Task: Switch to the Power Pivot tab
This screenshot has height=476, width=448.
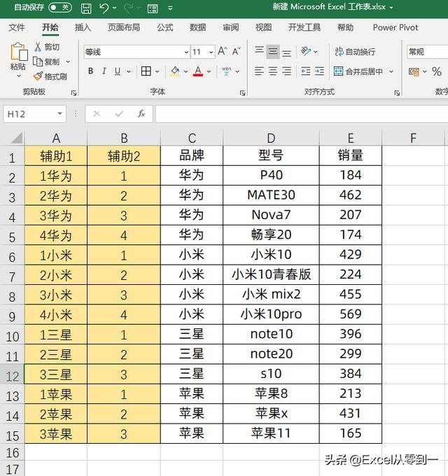Action: 395,27
